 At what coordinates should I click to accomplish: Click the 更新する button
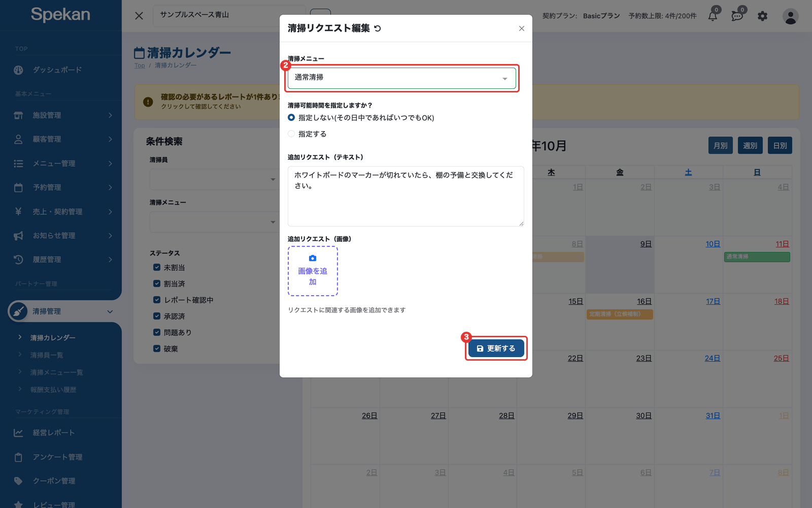(x=496, y=348)
